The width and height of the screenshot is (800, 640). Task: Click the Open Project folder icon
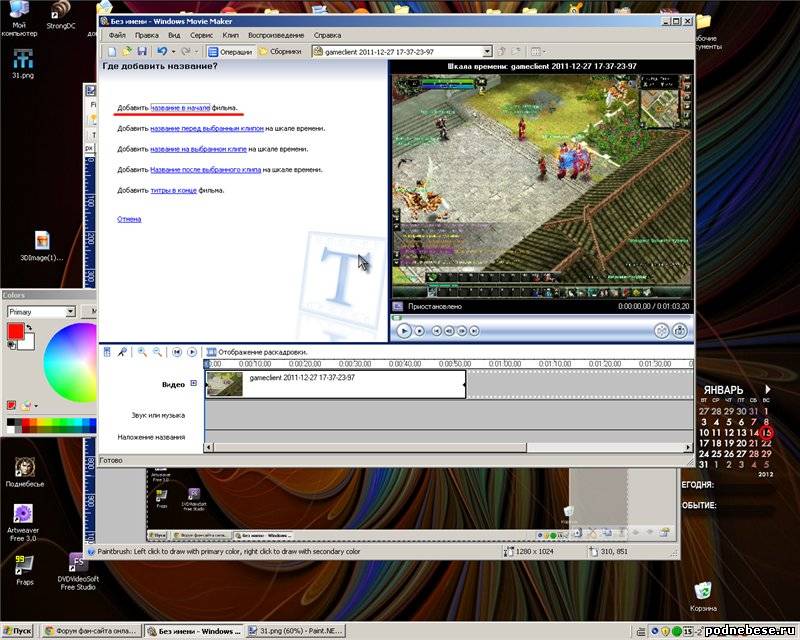coord(127,52)
